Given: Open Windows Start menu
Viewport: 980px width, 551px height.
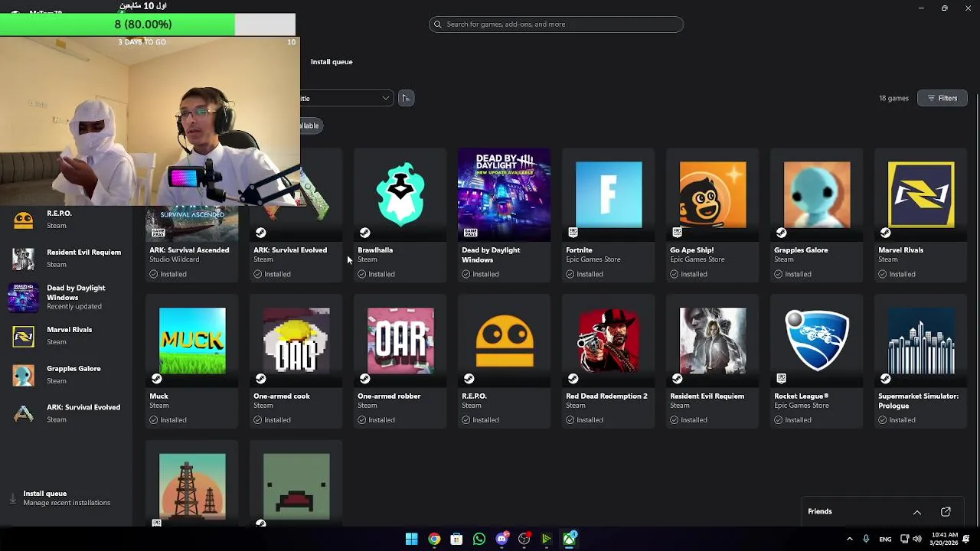Looking at the screenshot, I should coord(411,540).
